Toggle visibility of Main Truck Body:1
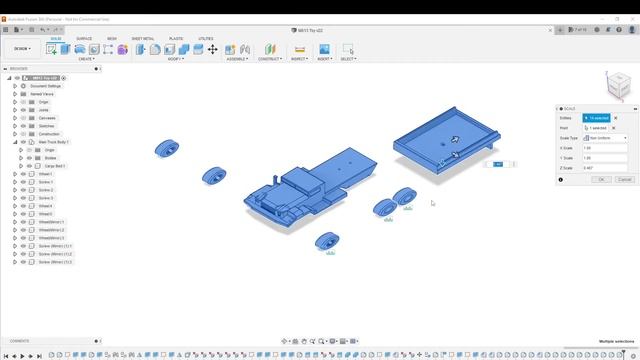Screen dimensions: 640x360 pos(23,142)
